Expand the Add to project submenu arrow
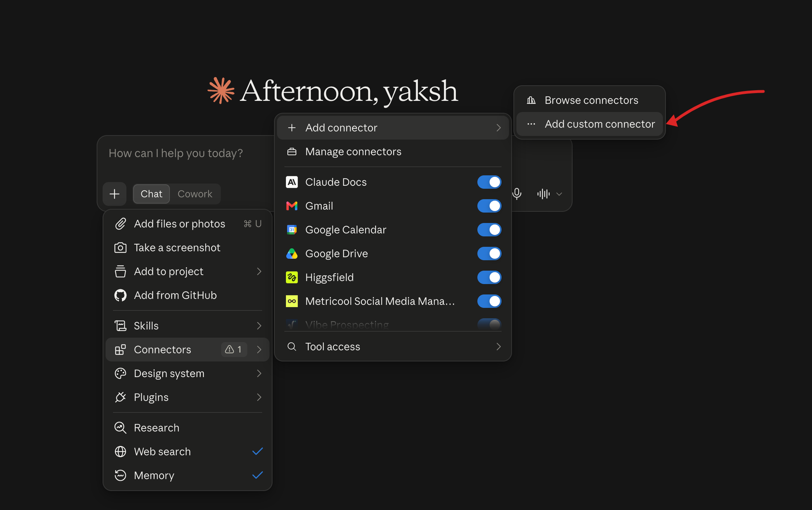 pos(259,271)
